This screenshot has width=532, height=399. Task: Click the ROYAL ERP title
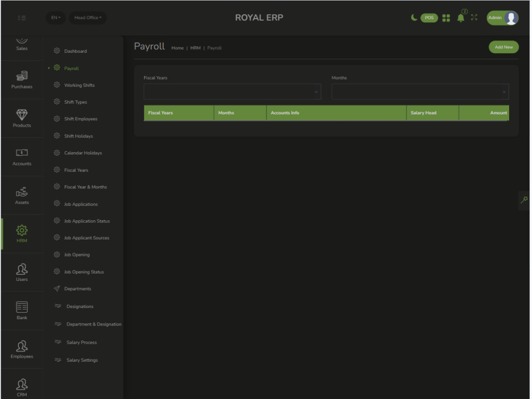[x=260, y=18]
